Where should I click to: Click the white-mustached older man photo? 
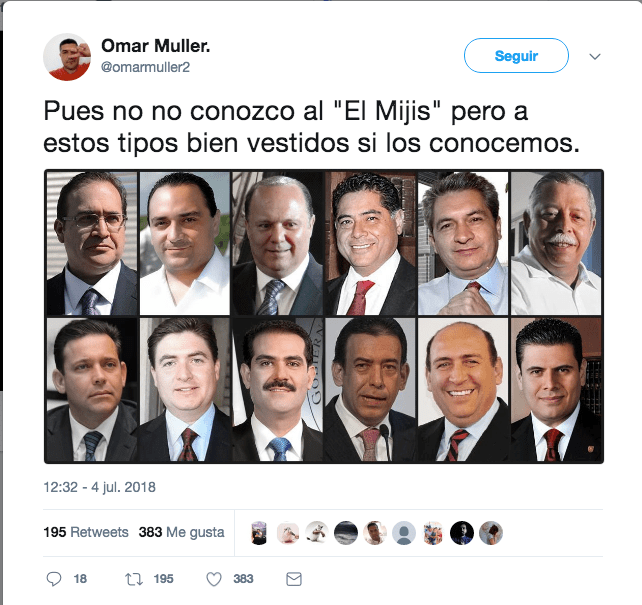[x=556, y=244]
